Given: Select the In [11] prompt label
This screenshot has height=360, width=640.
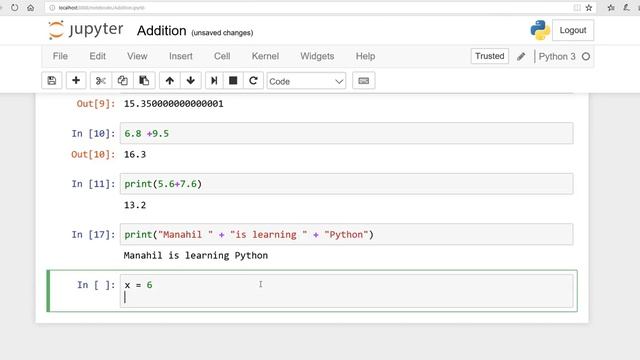Looking at the screenshot, I should (93, 184).
